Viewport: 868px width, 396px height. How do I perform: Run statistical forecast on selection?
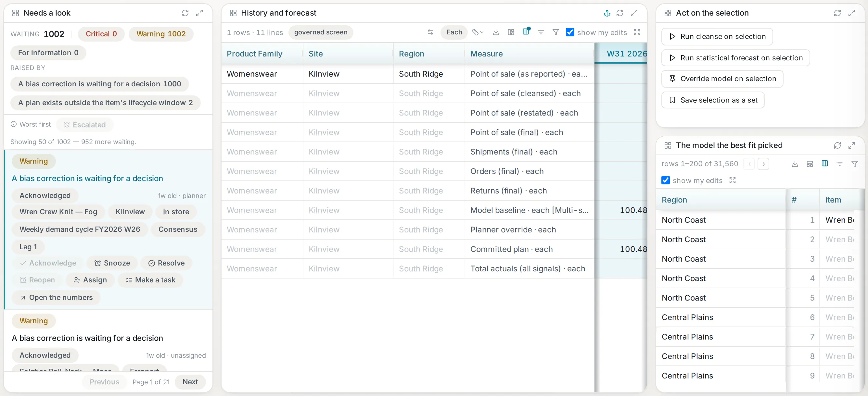(735, 58)
